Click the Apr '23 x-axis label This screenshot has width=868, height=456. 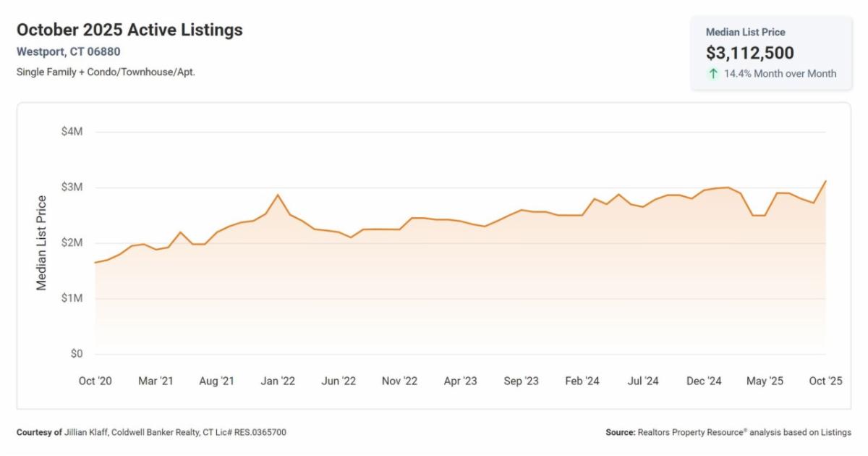tap(460, 381)
